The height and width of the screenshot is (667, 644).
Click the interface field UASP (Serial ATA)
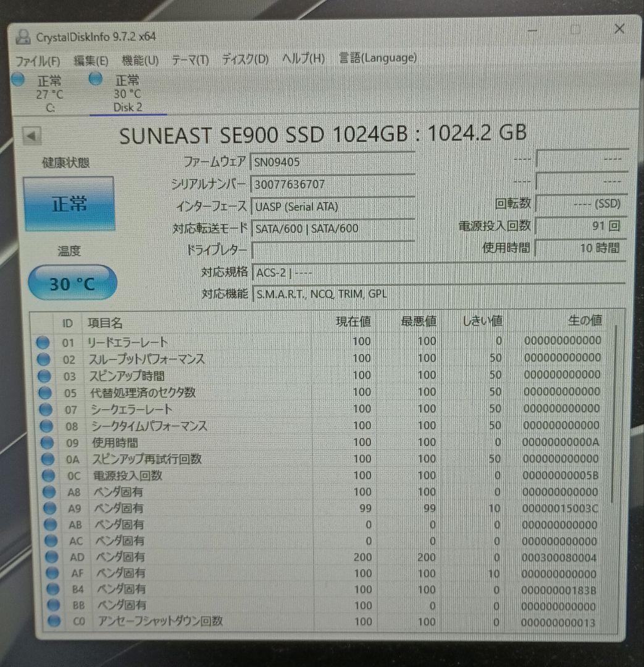(x=333, y=207)
